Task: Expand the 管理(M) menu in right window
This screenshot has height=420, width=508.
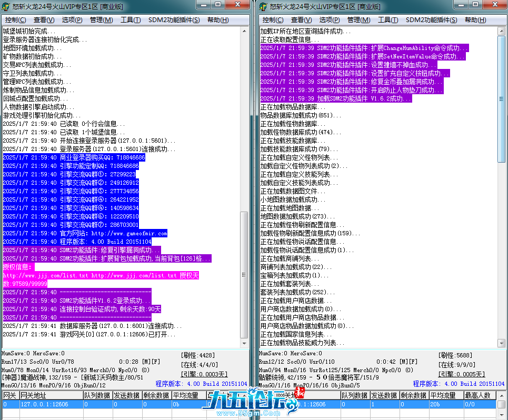Action: point(359,20)
